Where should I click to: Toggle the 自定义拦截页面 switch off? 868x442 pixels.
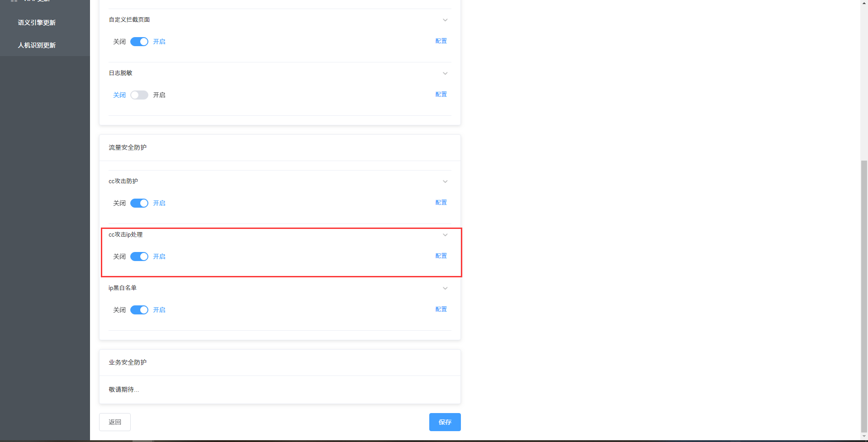139,42
